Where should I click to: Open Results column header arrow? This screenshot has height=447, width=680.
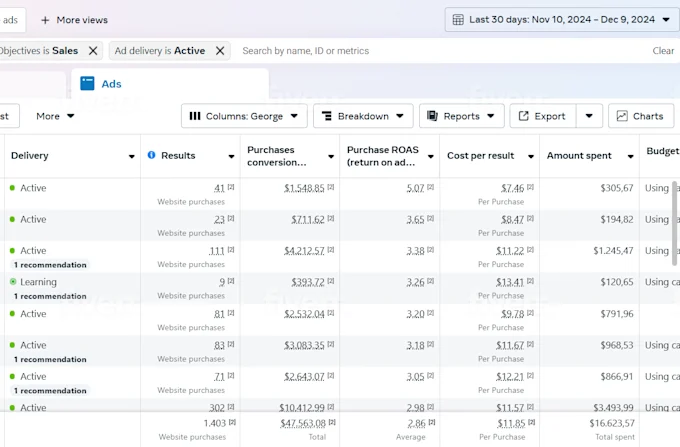(x=231, y=156)
